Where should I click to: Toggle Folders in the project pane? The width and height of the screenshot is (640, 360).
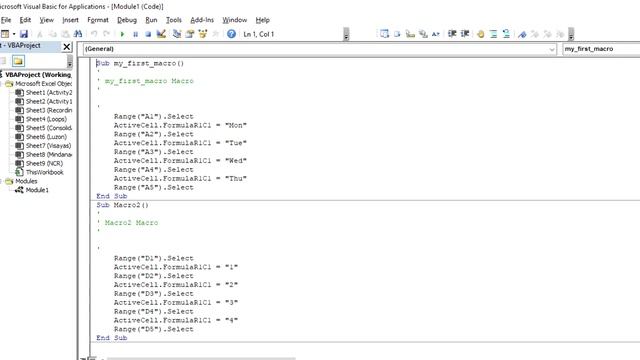pyautogui.click(x=18, y=61)
